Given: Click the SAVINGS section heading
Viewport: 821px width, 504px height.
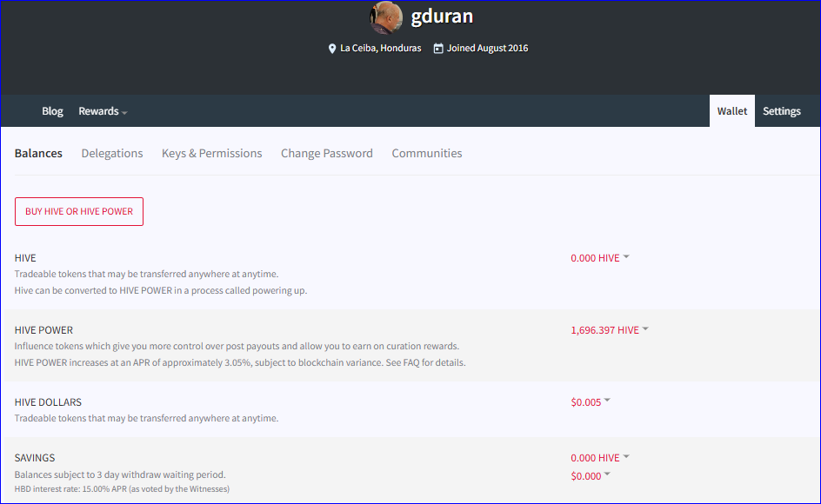Looking at the screenshot, I should pyautogui.click(x=35, y=458).
